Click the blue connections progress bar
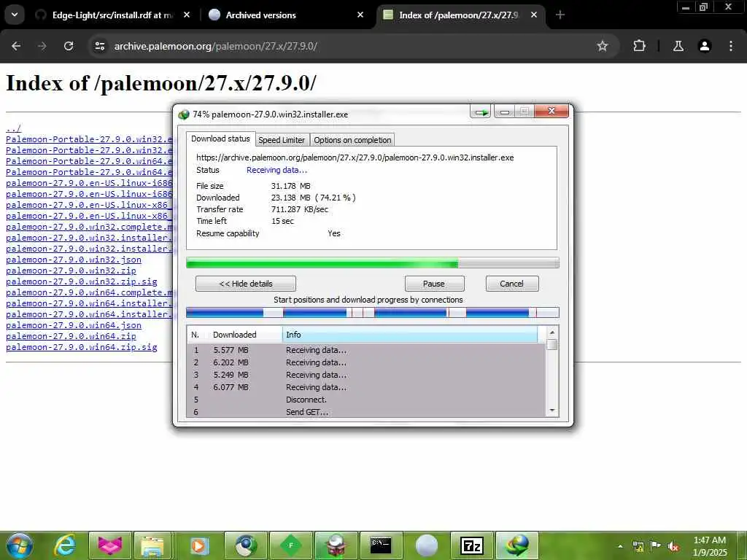The height and width of the screenshot is (560, 747). [373, 313]
